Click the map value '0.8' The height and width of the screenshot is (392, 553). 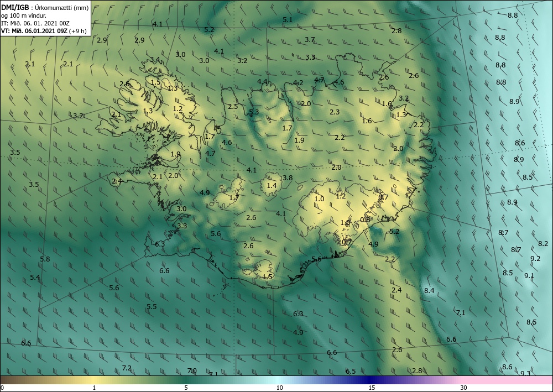pos(365,219)
